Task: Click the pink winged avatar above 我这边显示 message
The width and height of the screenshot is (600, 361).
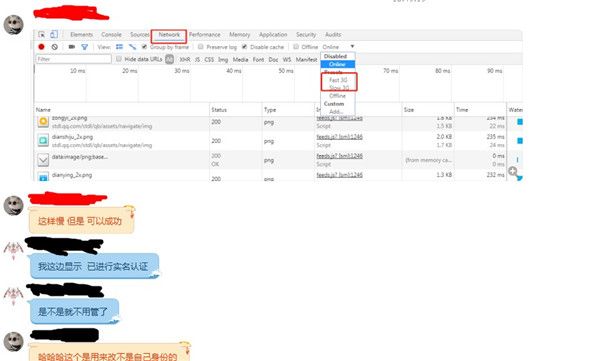Action: (x=13, y=250)
